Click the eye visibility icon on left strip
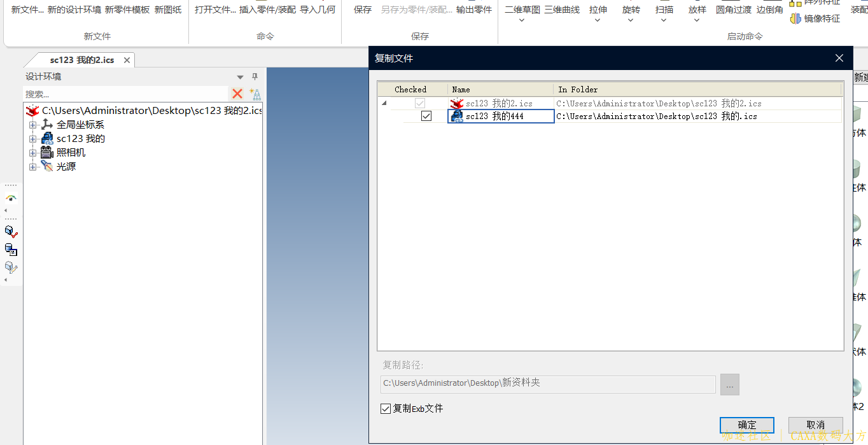 pyautogui.click(x=11, y=199)
